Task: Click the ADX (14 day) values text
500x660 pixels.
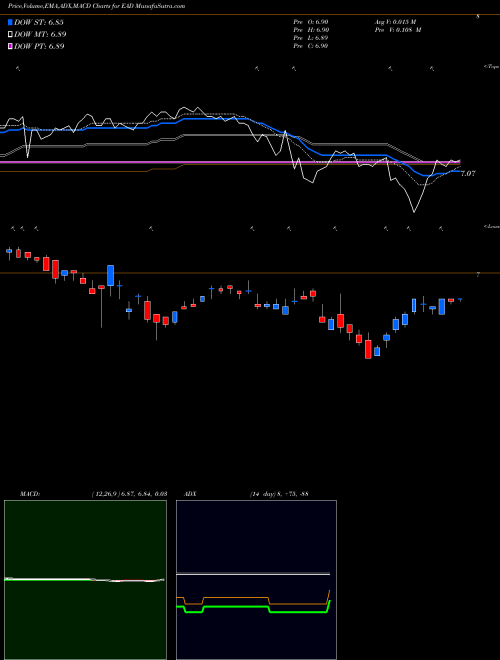Action: (279, 494)
